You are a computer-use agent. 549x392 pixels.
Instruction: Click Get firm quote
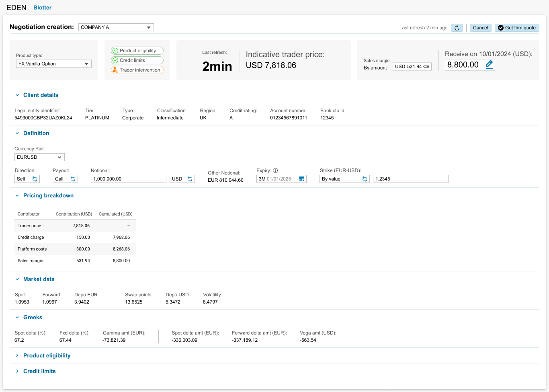[x=517, y=28]
